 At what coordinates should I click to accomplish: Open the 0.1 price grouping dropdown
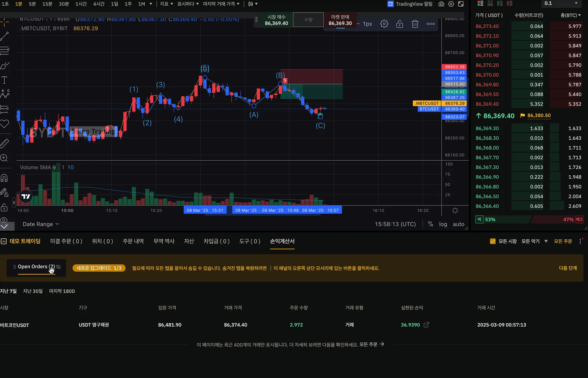(x=561, y=3)
